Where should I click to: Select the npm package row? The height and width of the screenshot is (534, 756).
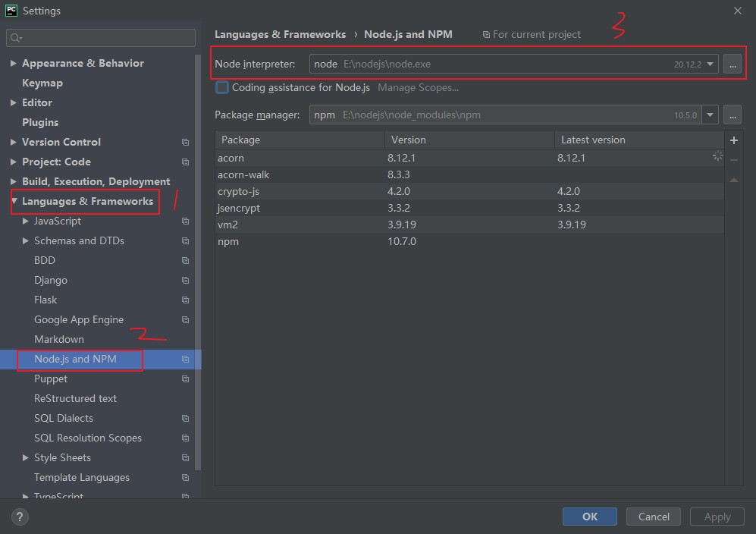[x=469, y=241]
